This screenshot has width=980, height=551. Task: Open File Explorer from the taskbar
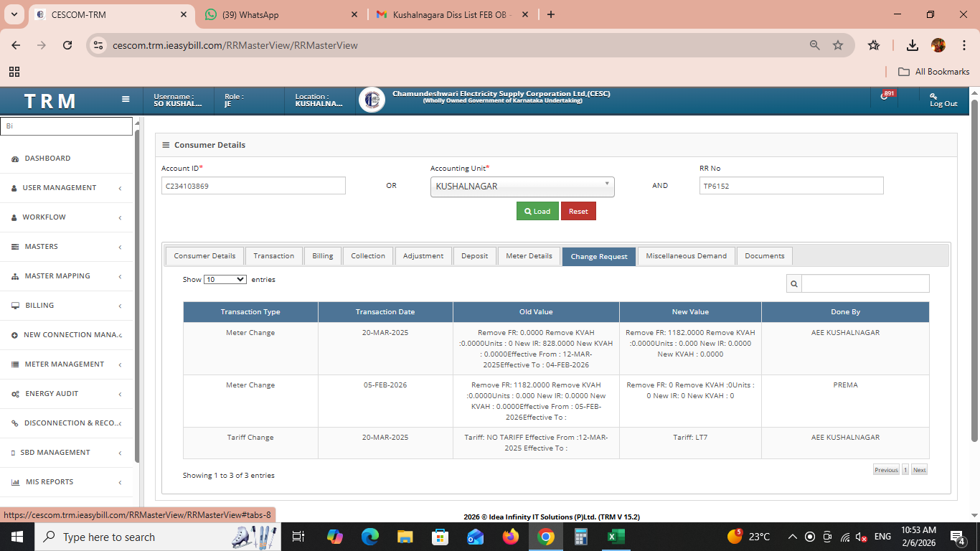click(x=405, y=537)
